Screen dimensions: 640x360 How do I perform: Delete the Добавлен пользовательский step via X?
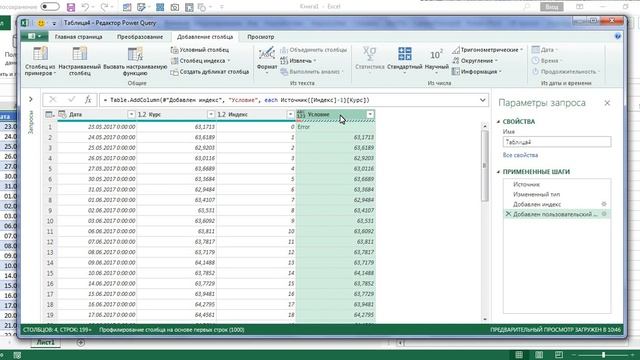(508, 214)
